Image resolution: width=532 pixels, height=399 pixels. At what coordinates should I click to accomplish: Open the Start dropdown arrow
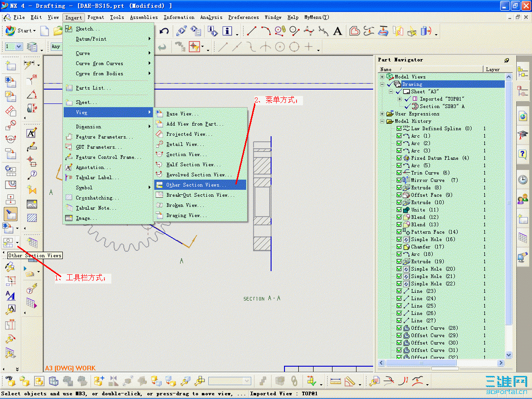pyautogui.click(x=34, y=31)
